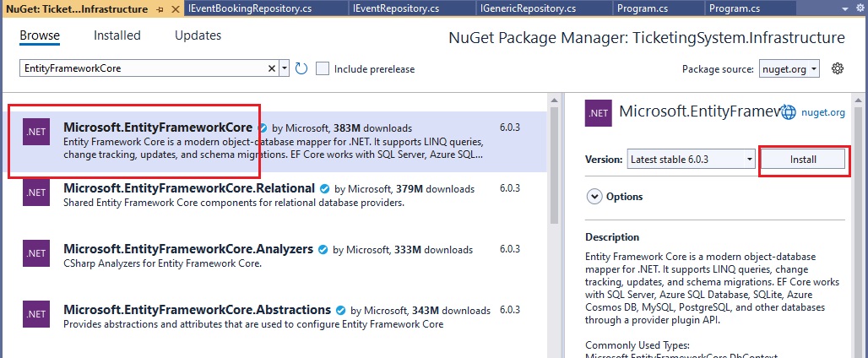Viewport: 868px width, 358px height.
Task: Click scroll-up arrow of details pane
Action: pos(858,99)
